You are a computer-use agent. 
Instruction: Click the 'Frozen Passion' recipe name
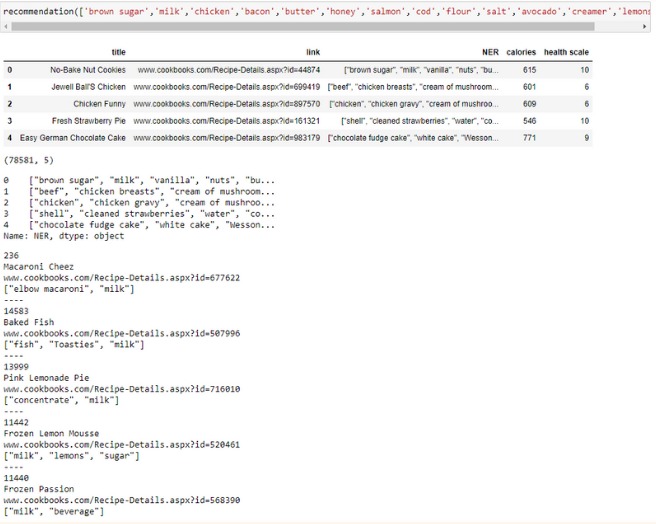pos(38,489)
